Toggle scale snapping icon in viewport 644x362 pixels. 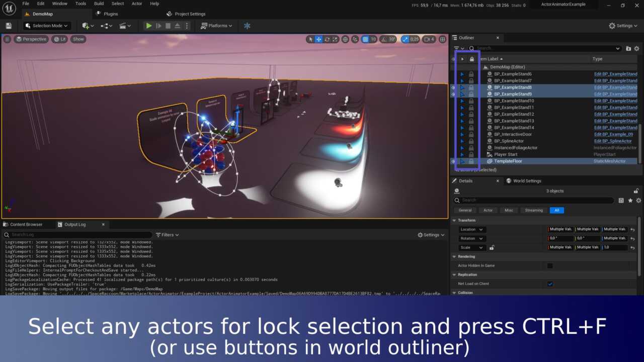[406, 39]
